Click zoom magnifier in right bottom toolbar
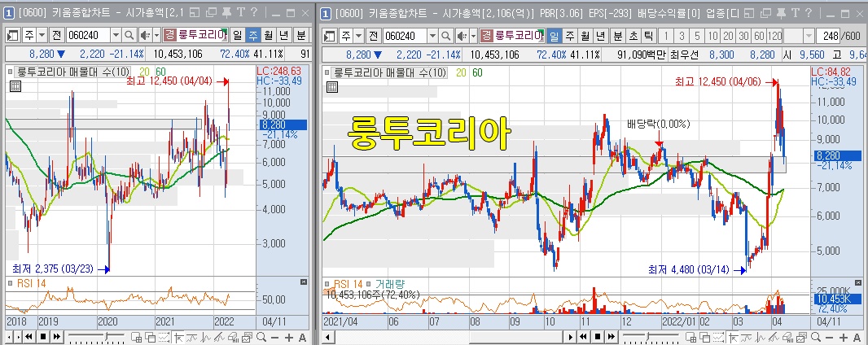 [816, 337]
